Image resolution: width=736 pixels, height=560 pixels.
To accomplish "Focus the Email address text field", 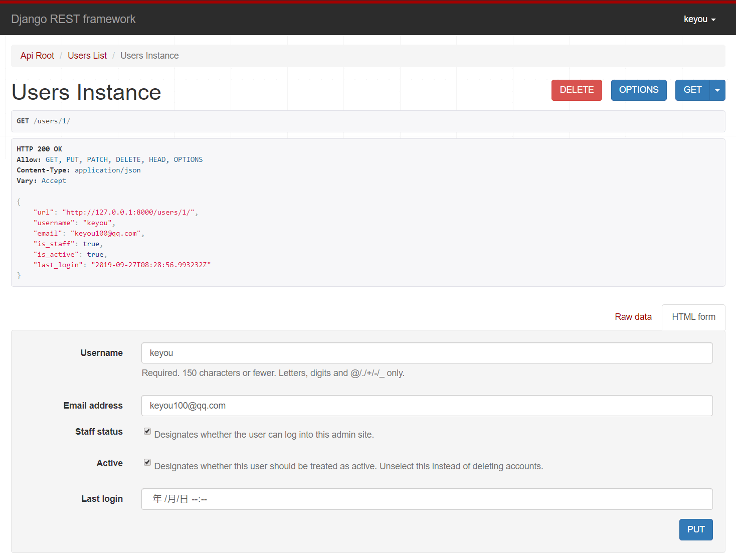I will [x=427, y=406].
